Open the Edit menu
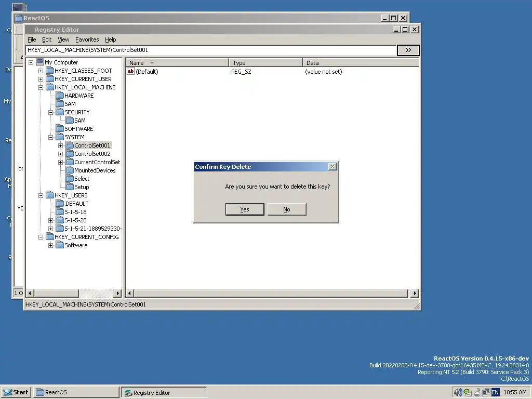Image resolution: width=532 pixels, height=399 pixels. 47,39
